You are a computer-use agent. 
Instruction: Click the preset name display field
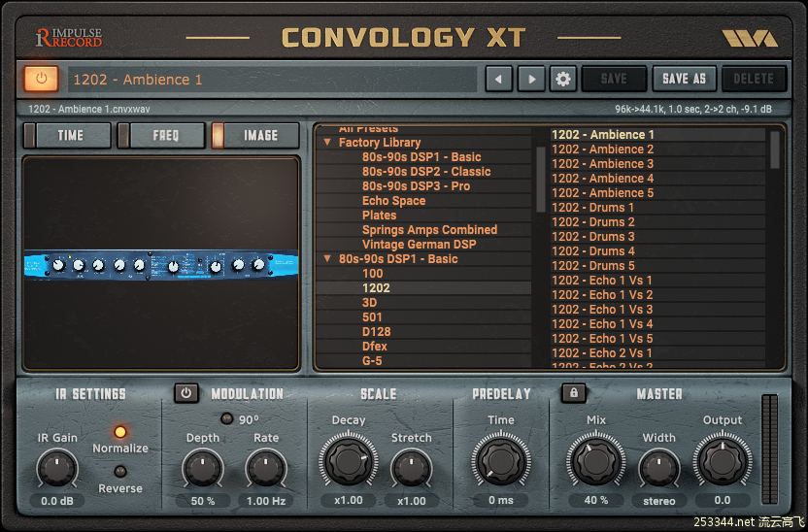[x=272, y=80]
